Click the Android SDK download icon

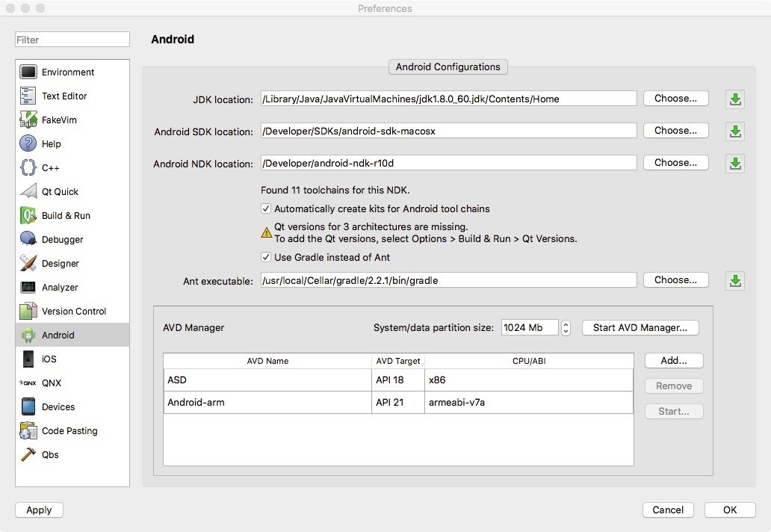[735, 132]
